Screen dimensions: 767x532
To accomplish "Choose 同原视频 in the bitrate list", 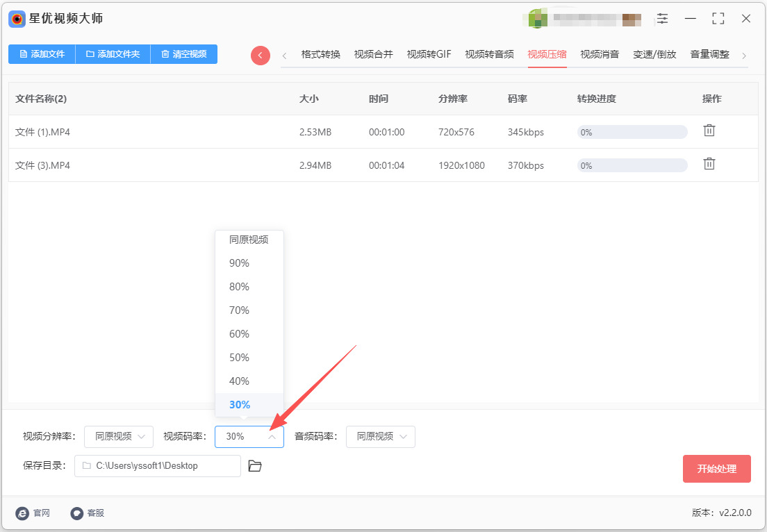I will pos(249,240).
